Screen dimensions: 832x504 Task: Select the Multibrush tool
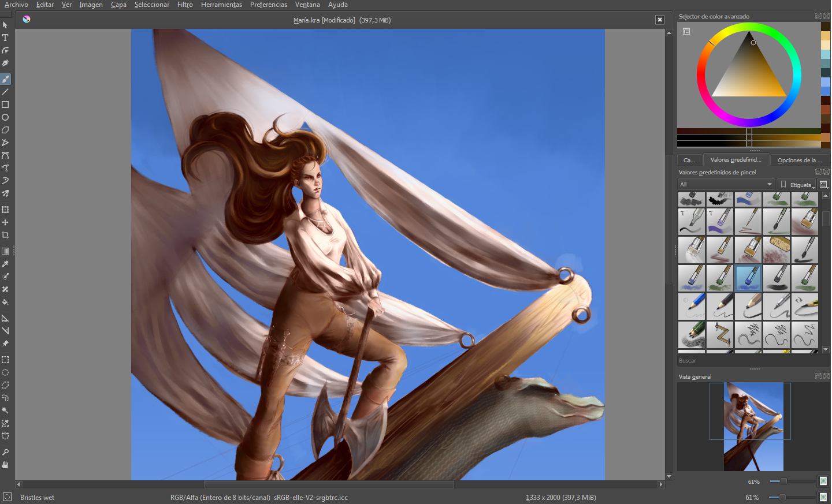point(5,193)
